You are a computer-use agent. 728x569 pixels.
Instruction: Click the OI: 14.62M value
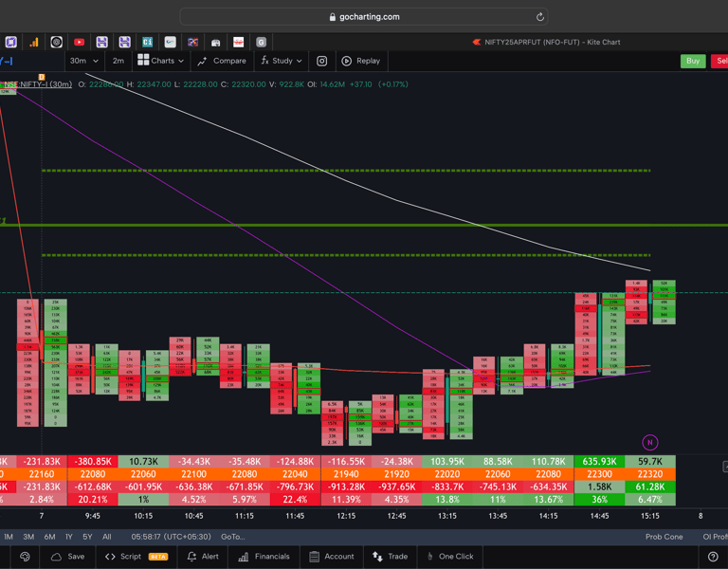click(326, 84)
